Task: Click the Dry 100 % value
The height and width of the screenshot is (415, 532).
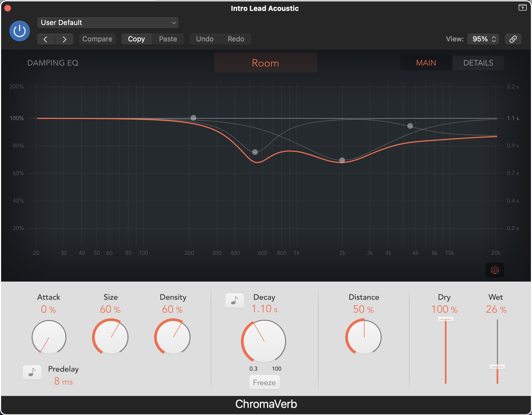Action: tap(444, 309)
